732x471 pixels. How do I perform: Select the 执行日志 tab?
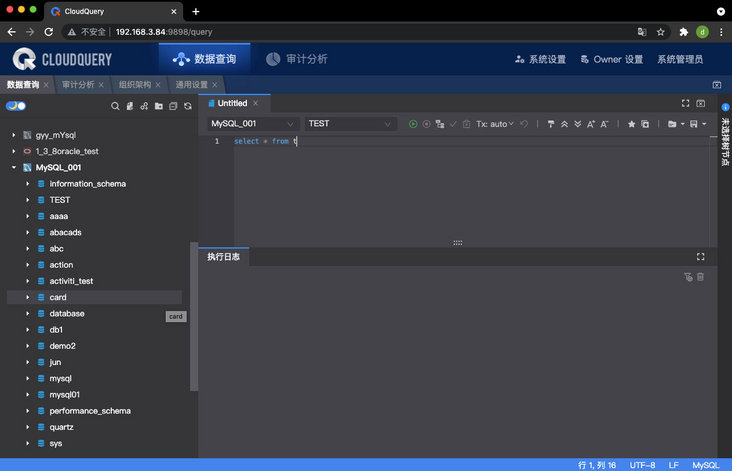(x=224, y=257)
